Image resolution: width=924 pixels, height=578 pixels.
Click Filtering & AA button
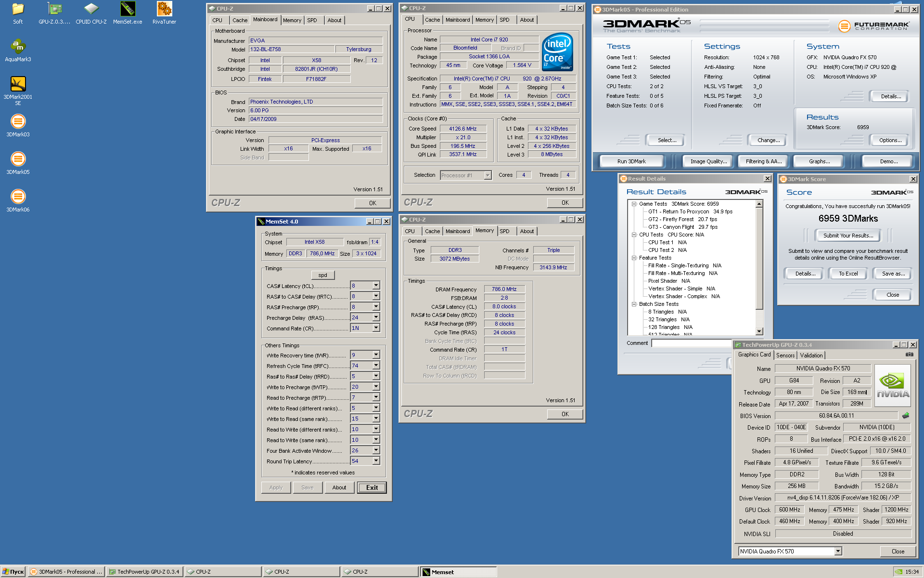pyautogui.click(x=764, y=161)
